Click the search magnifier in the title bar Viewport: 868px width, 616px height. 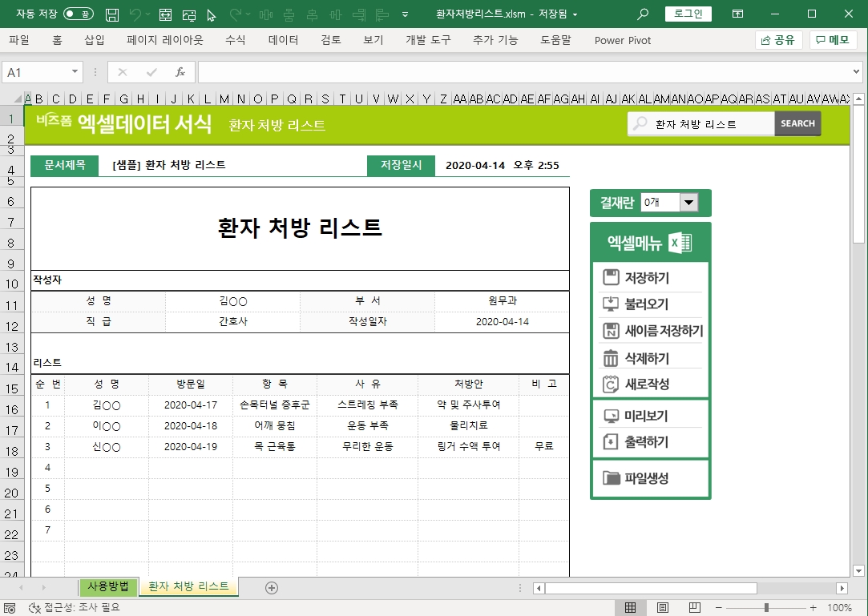coord(643,14)
